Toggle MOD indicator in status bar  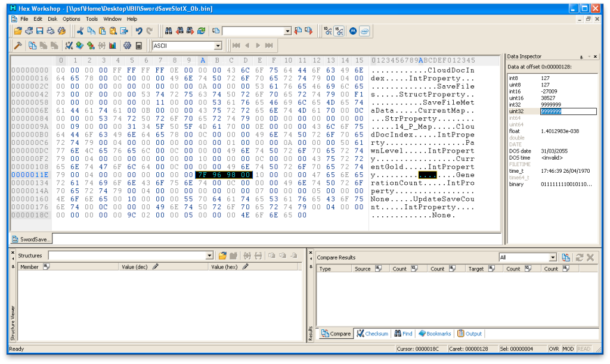(x=568, y=349)
